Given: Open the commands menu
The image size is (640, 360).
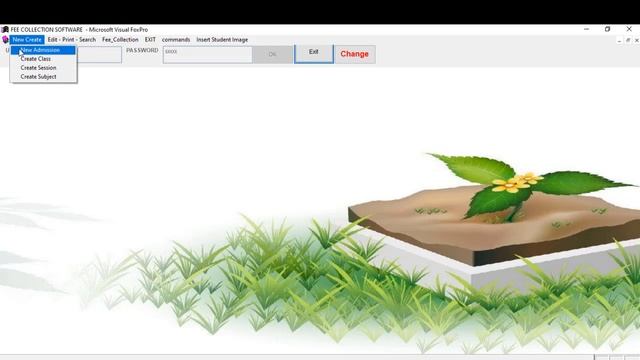Looking at the screenshot, I should [x=176, y=40].
